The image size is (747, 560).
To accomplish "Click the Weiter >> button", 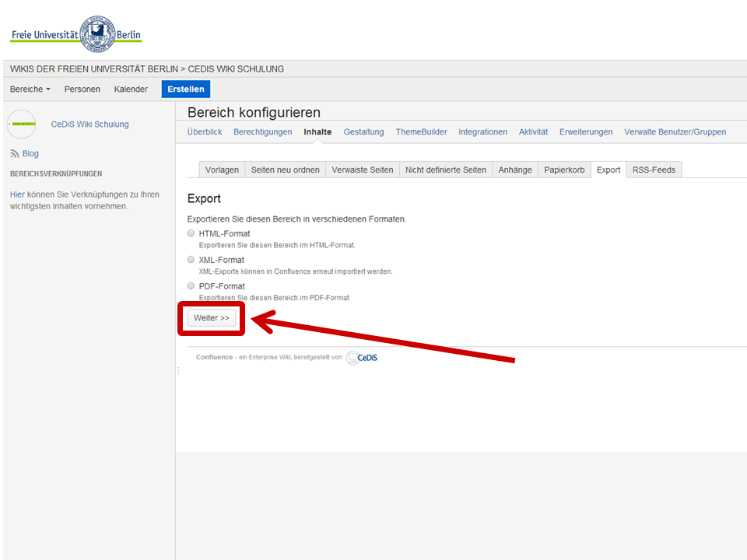I will 212,317.
